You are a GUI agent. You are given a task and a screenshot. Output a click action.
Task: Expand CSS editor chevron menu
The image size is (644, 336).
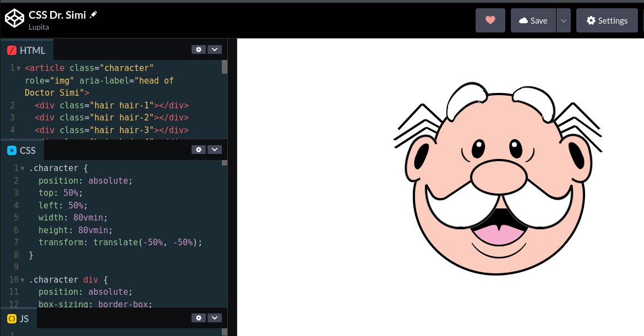(x=215, y=150)
